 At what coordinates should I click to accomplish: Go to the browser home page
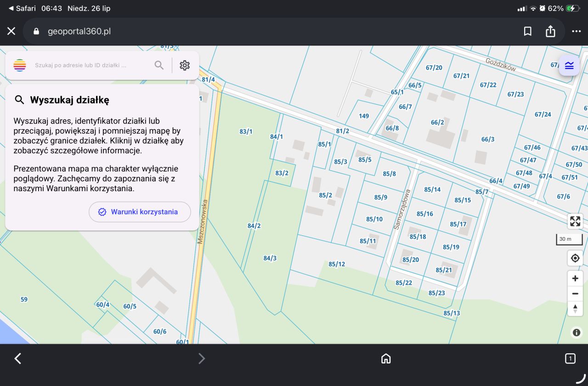point(386,358)
